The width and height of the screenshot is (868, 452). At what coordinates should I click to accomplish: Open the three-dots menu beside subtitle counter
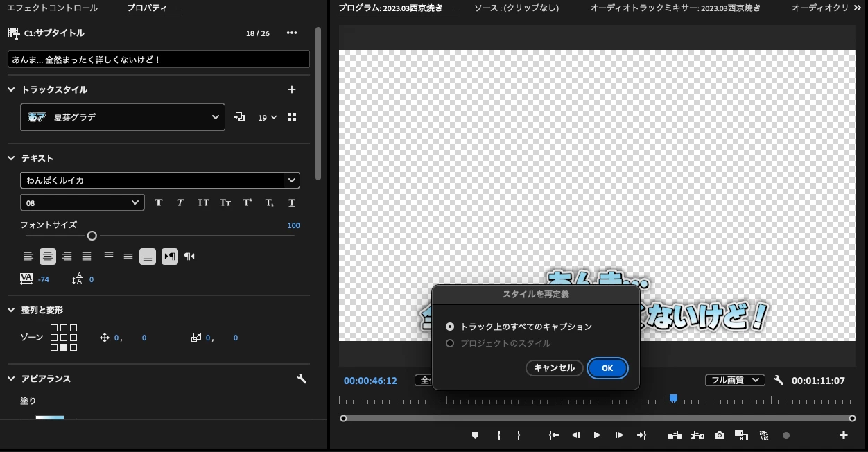coord(292,33)
